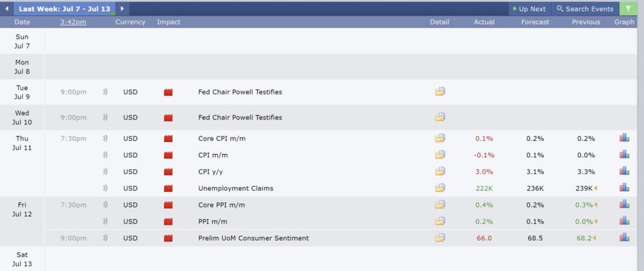Go to previous week arrow
This screenshot has width=644, height=271.
click(x=6, y=9)
